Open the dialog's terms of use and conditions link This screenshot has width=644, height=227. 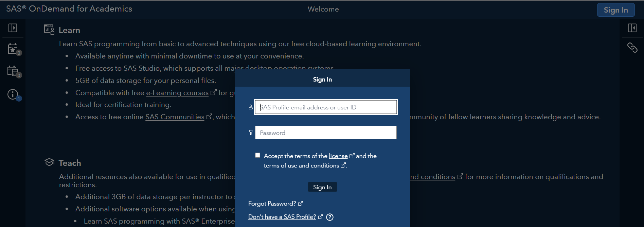pos(301,165)
